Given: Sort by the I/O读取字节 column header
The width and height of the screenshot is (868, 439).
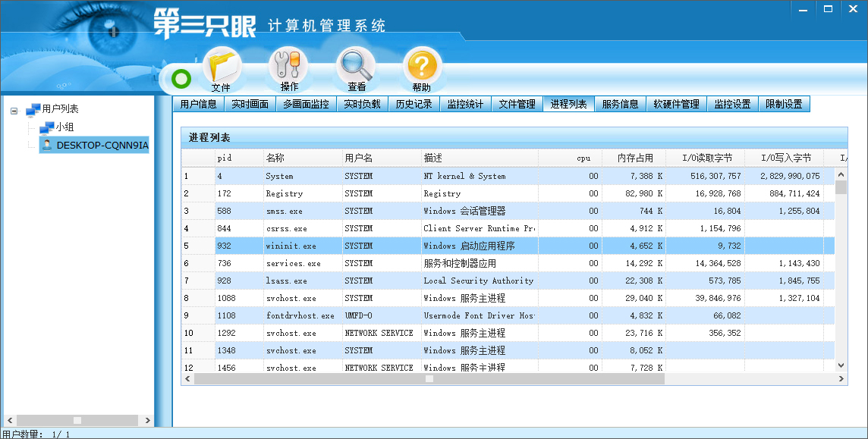Looking at the screenshot, I should (x=705, y=158).
